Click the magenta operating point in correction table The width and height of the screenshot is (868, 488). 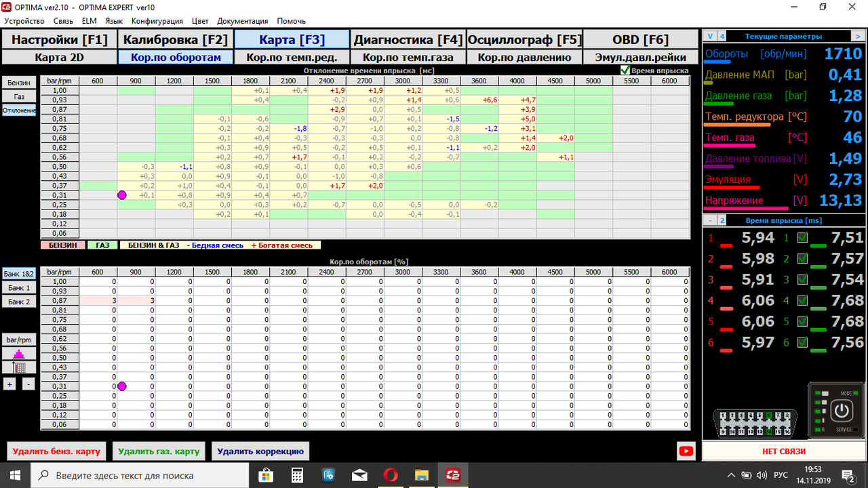pyautogui.click(x=122, y=386)
